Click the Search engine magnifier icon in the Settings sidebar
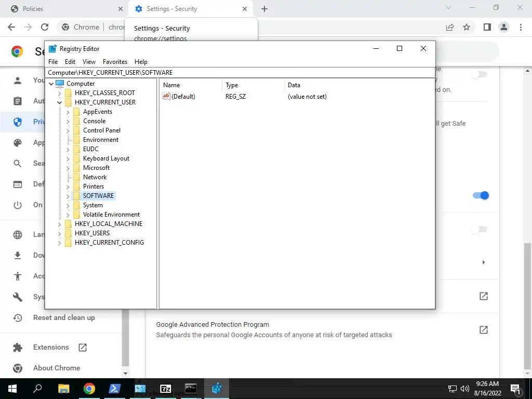This screenshot has width=532, height=399. coord(18,164)
